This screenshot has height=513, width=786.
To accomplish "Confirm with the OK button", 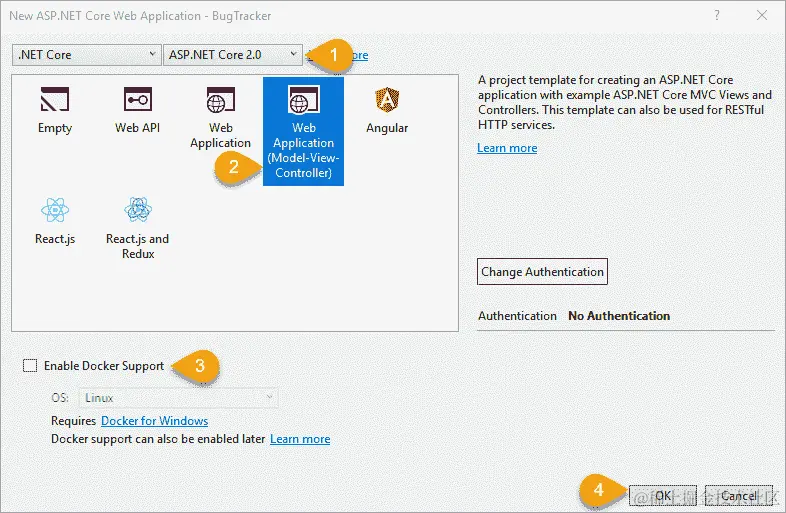I will click(663, 496).
